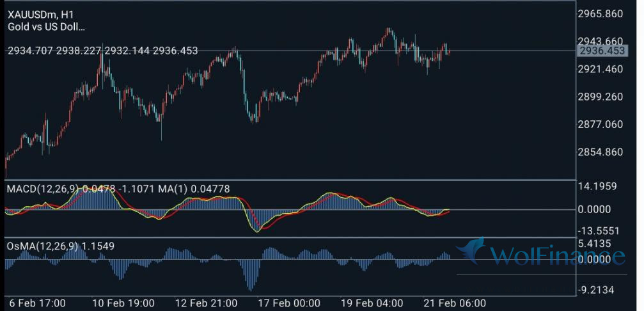Click the OHLC values line starting 2934.707
The width and height of the screenshot is (644, 311).
(x=103, y=51)
